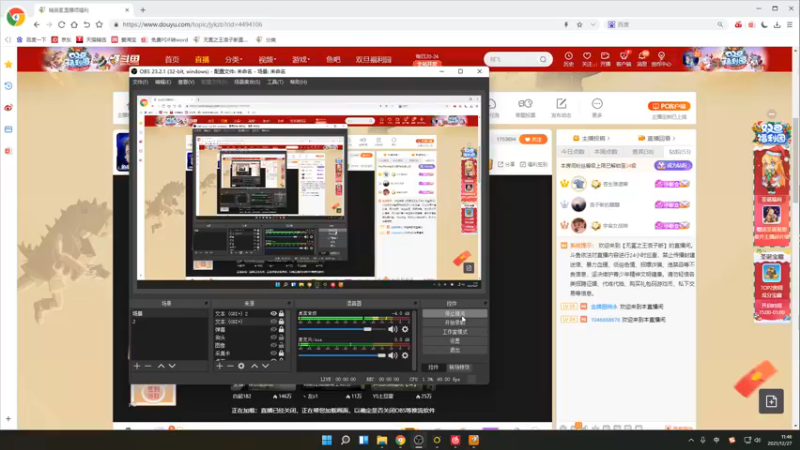Toggle visibility of the fourth source row
The image size is (800, 450).
pyautogui.click(x=273, y=337)
